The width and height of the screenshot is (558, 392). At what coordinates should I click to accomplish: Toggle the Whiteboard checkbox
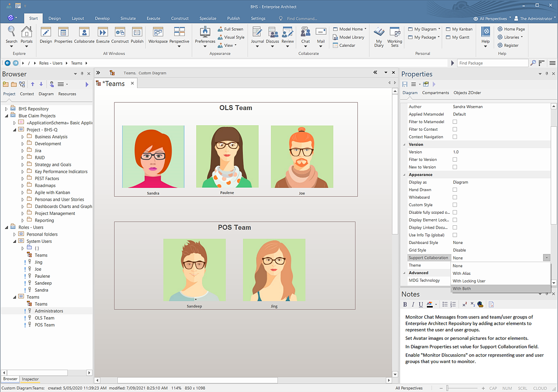(x=455, y=197)
